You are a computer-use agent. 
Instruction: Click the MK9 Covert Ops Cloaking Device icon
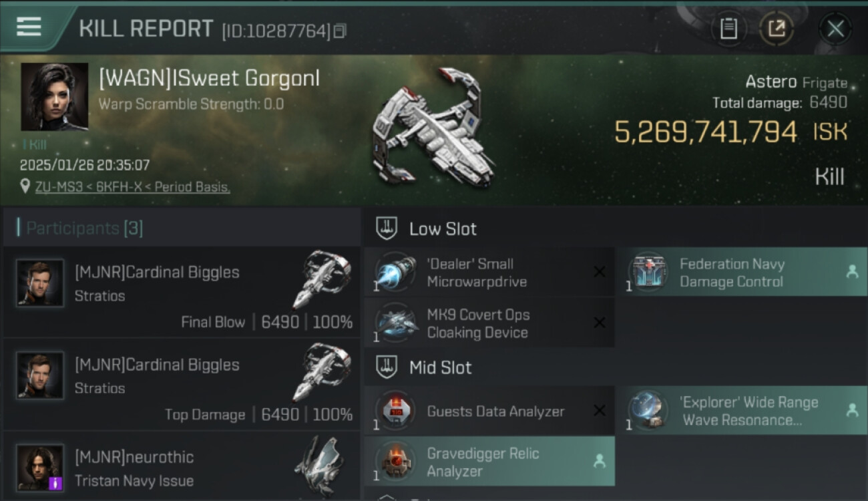[397, 323]
